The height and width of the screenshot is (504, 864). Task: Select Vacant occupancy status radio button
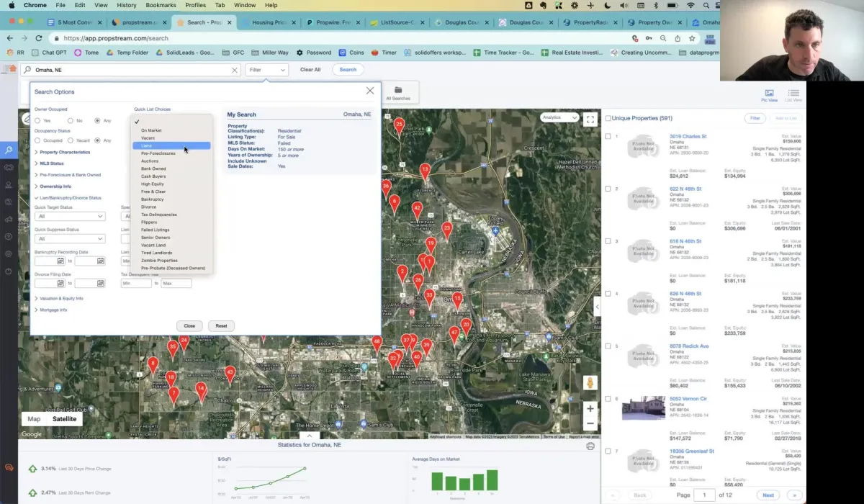[71, 140]
